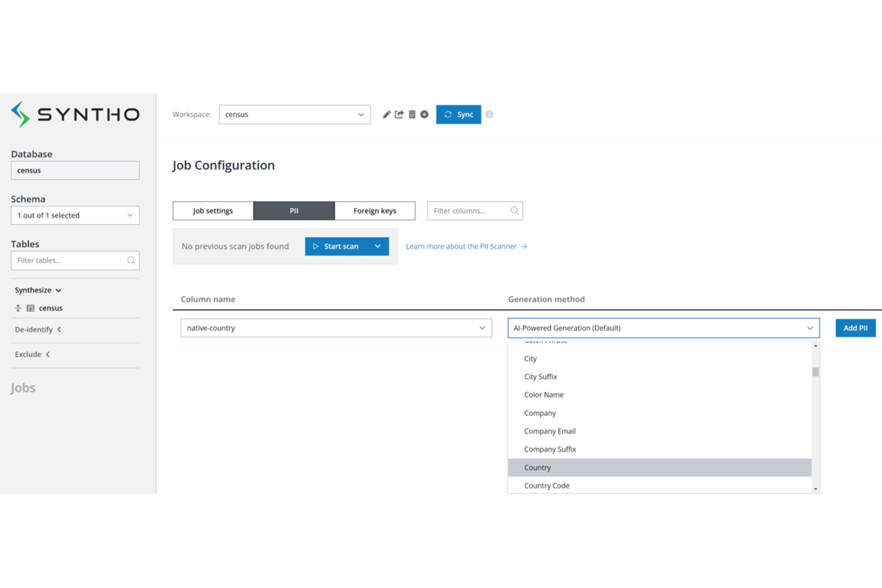Click the Add PII button
Viewport: 882px width, 588px height.
pyautogui.click(x=855, y=328)
